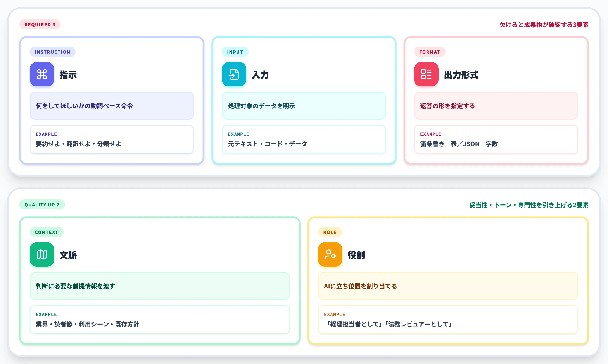Viewport: 608px width, 364px height.
Task: Click the teal file-import icon beside 入力
Action: point(234,74)
